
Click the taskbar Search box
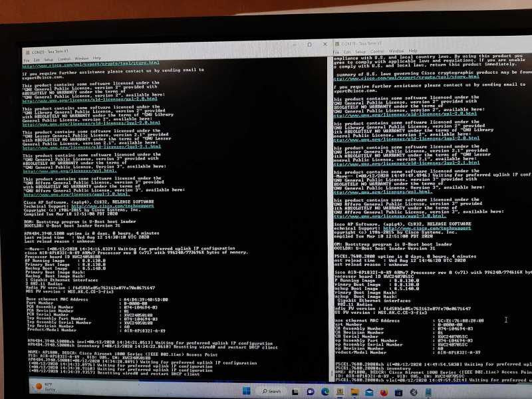(271, 391)
